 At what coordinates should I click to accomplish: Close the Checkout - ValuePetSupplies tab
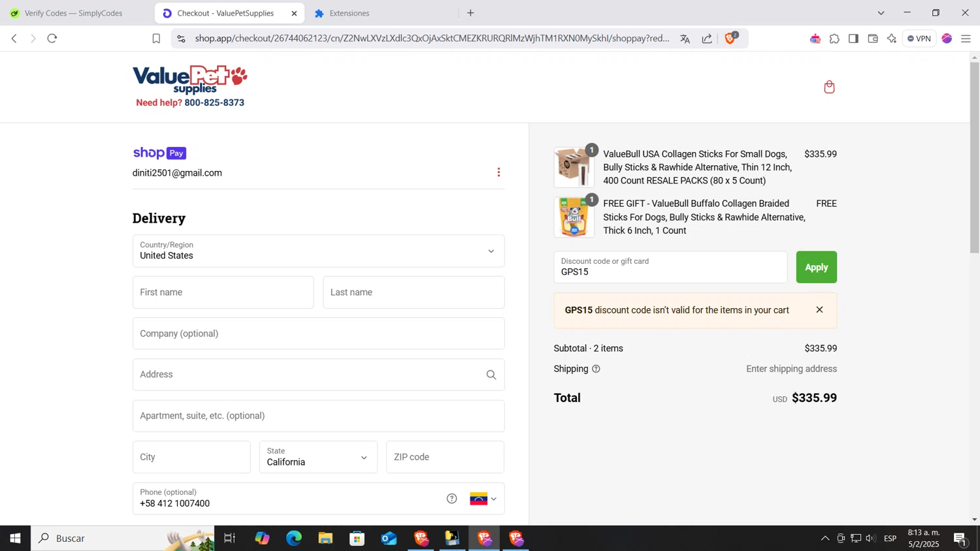tap(294, 13)
